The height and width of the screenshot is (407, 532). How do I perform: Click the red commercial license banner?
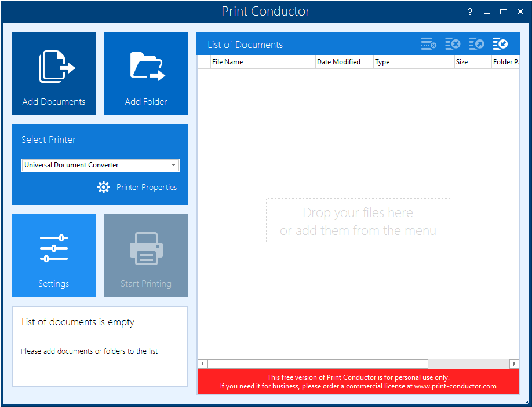[358, 382]
